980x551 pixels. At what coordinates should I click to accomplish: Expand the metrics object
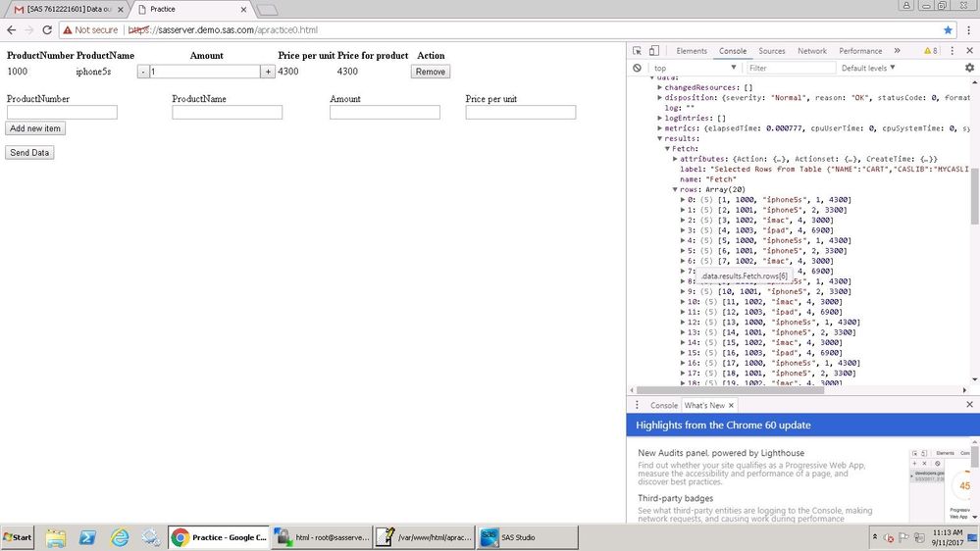tap(659, 128)
